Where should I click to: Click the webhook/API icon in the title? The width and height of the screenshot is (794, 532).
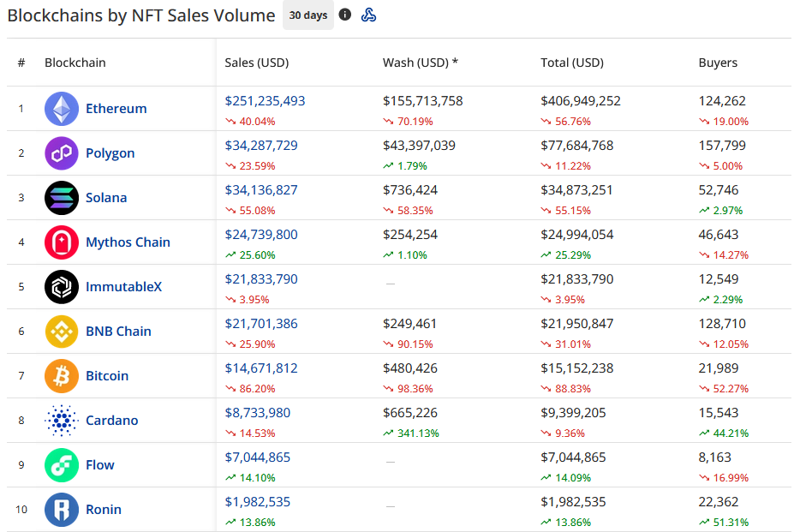[x=369, y=15]
